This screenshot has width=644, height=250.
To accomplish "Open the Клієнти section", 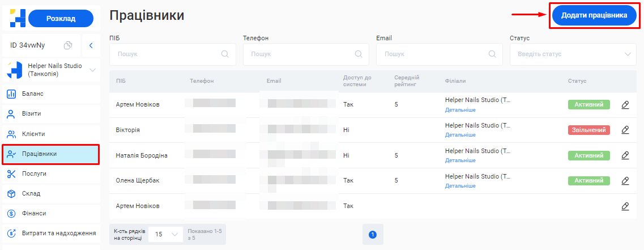I will [x=33, y=134].
